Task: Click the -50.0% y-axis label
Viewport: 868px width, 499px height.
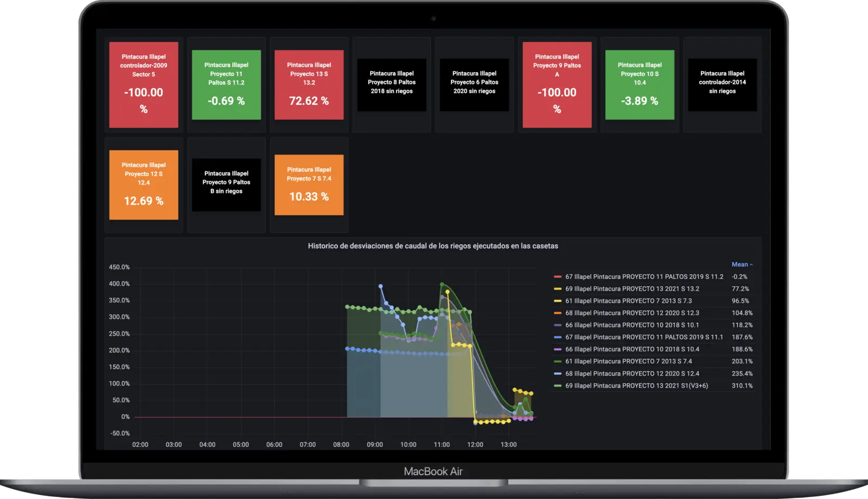Action: 120,433
